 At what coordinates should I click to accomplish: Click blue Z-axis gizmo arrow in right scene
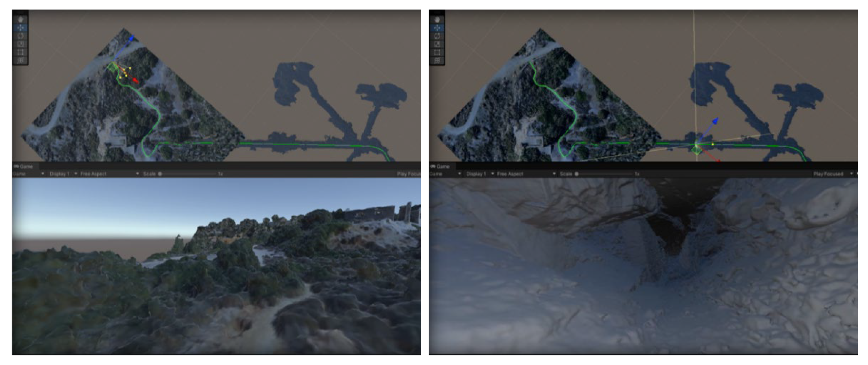point(715,120)
